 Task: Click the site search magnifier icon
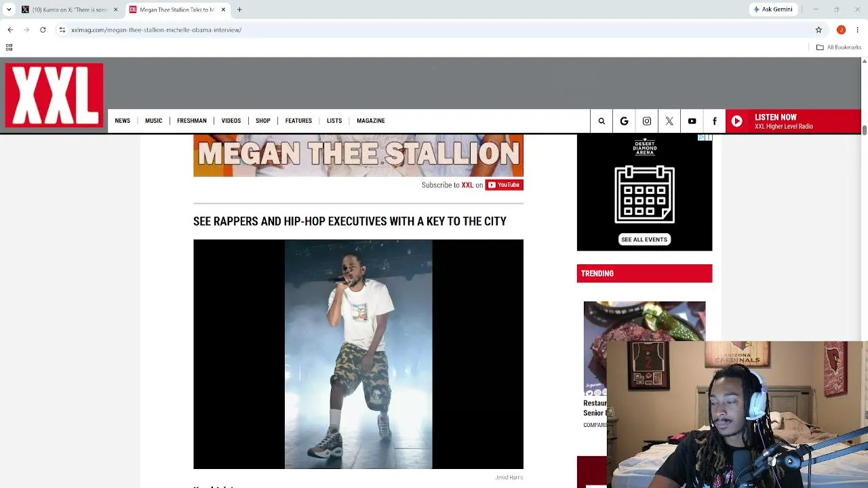coord(601,121)
